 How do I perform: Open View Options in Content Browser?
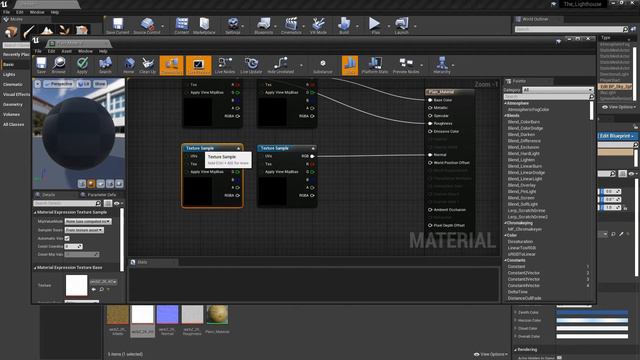(x=491, y=354)
